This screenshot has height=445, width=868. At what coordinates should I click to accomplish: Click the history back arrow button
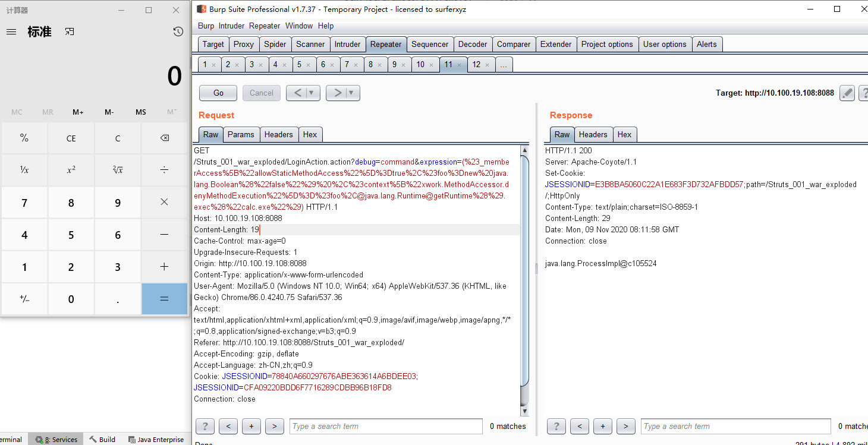[297, 93]
